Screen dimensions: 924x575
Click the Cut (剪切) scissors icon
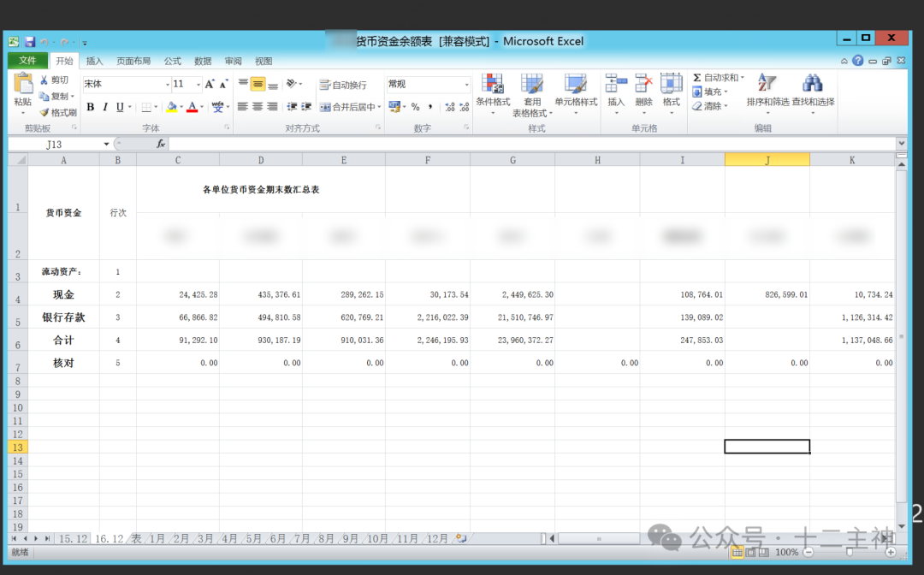coord(44,80)
